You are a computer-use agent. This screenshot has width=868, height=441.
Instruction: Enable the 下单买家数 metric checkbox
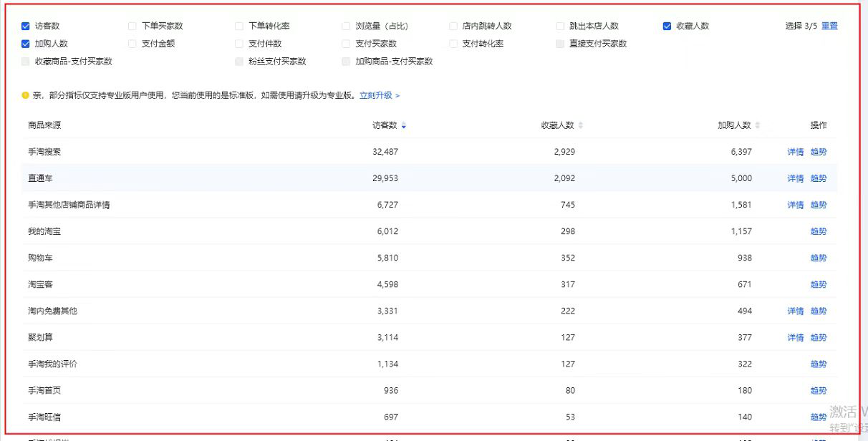[x=132, y=26]
